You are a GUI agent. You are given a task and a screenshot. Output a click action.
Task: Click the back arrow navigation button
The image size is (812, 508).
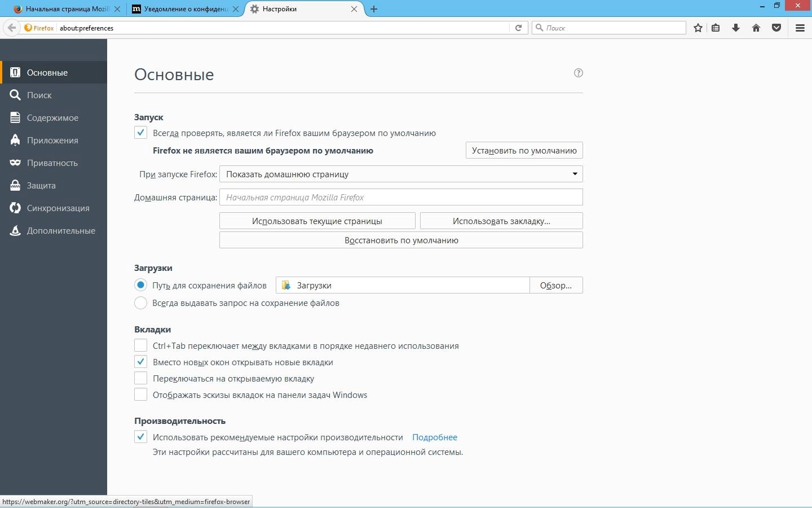click(x=12, y=28)
